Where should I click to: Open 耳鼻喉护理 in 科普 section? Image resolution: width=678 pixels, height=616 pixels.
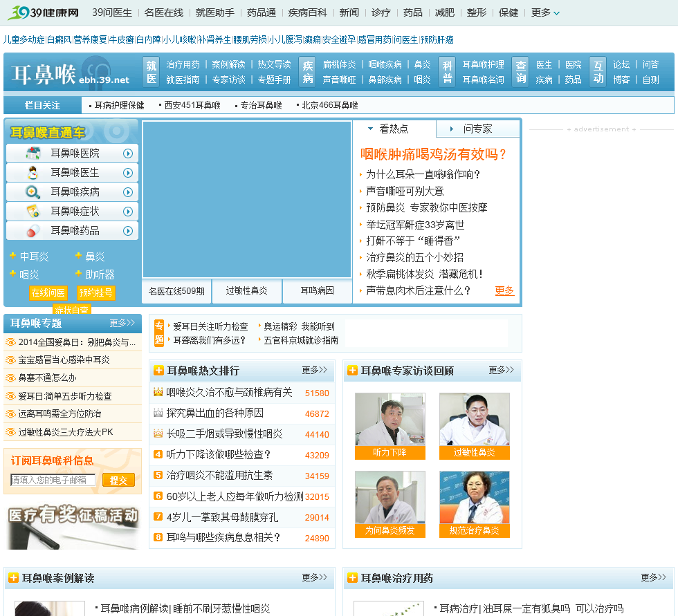483,64
